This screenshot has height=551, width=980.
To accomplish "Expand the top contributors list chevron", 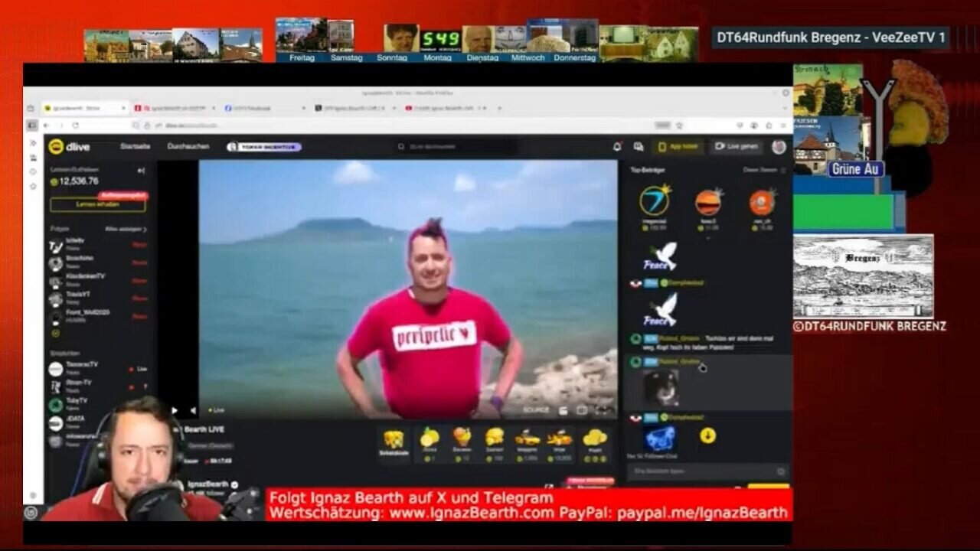I will [x=708, y=238].
